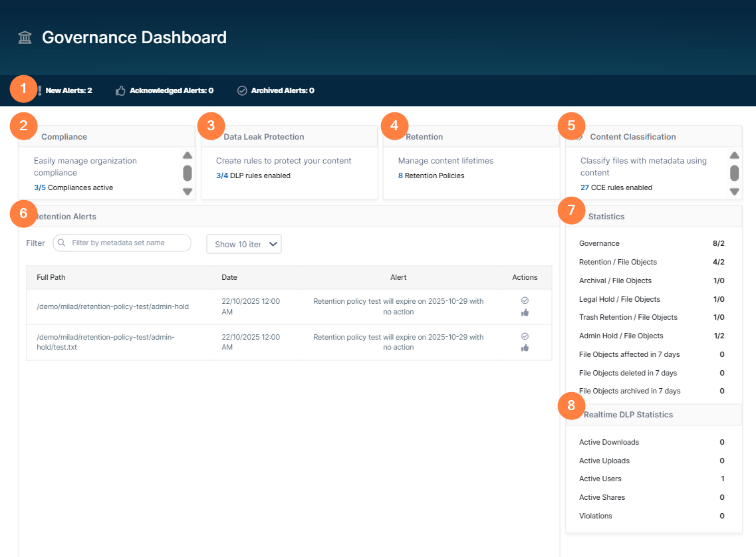Open New Alerts: 2 in alert bar
This screenshot has width=756, height=557.
coord(68,90)
